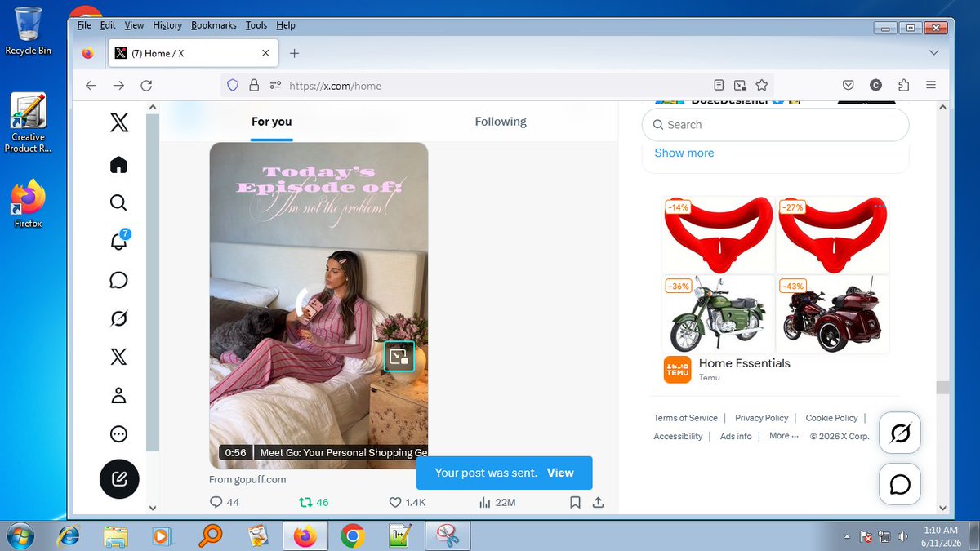The height and width of the screenshot is (551, 980).
Task: View post analytics showing 22M views
Action: (498, 502)
